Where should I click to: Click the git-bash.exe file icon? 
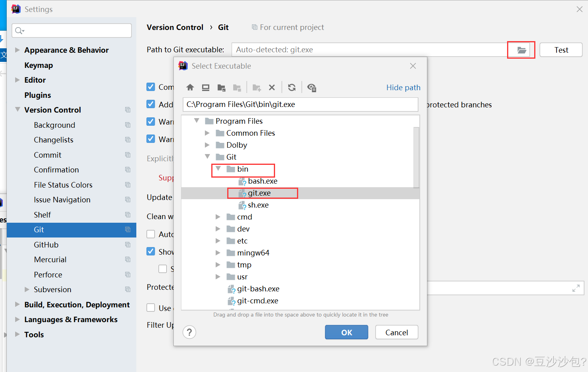pos(231,289)
